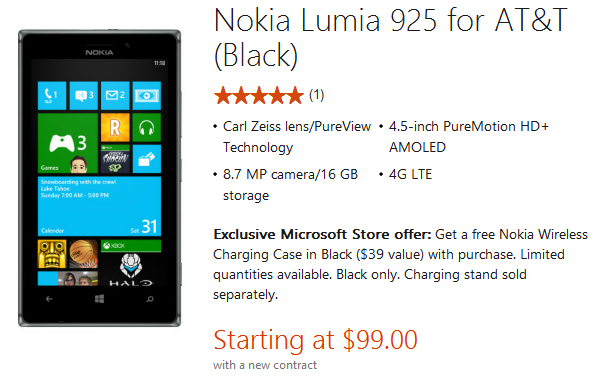Tap the camera eye tile
This screenshot has height=379, width=599.
147,96
